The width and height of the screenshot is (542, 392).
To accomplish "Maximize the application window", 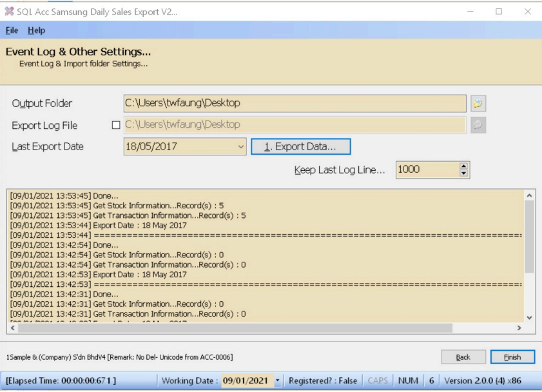I will [499, 12].
